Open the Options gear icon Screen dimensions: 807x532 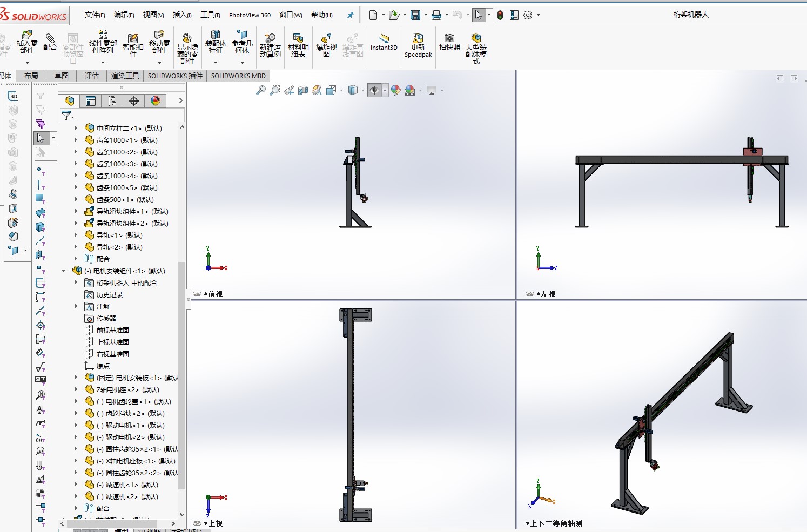(528, 15)
